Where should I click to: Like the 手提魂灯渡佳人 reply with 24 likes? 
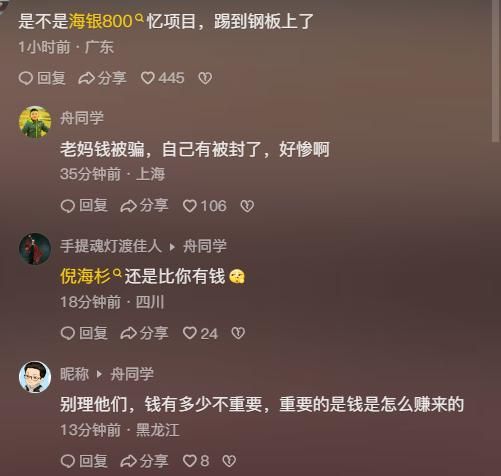(200, 333)
